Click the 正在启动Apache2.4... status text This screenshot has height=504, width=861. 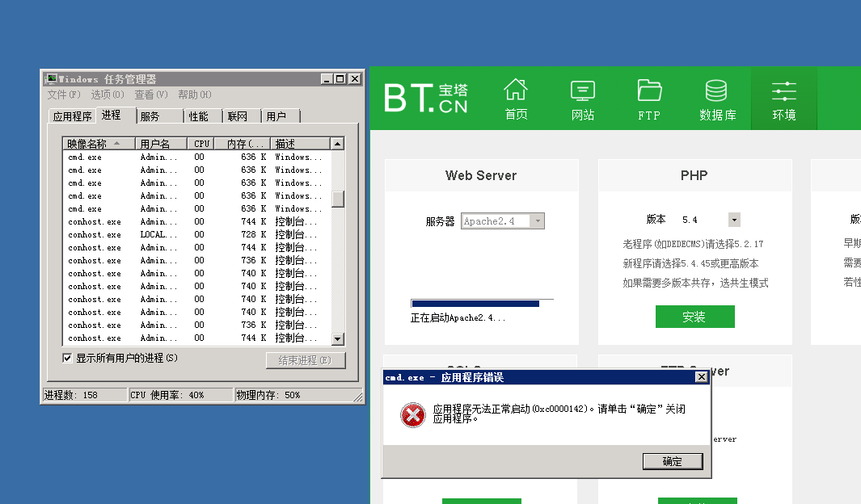pyautogui.click(x=458, y=317)
